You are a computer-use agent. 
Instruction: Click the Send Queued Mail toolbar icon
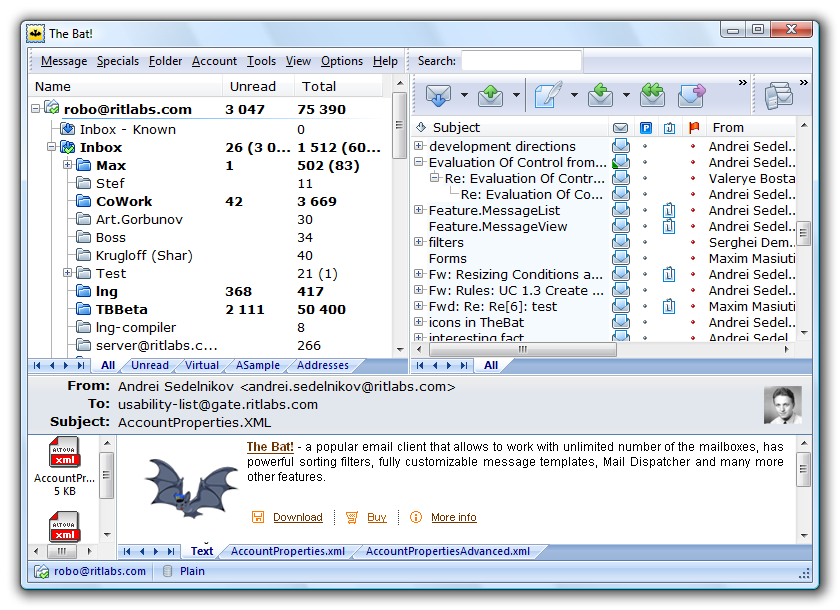pyautogui.click(x=491, y=96)
